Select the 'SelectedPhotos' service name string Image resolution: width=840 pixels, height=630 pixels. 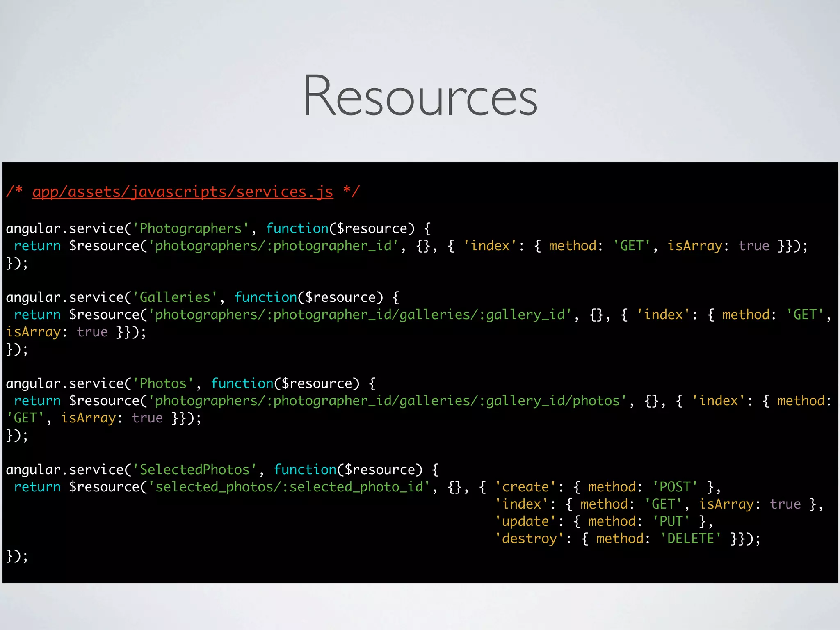coord(194,470)
